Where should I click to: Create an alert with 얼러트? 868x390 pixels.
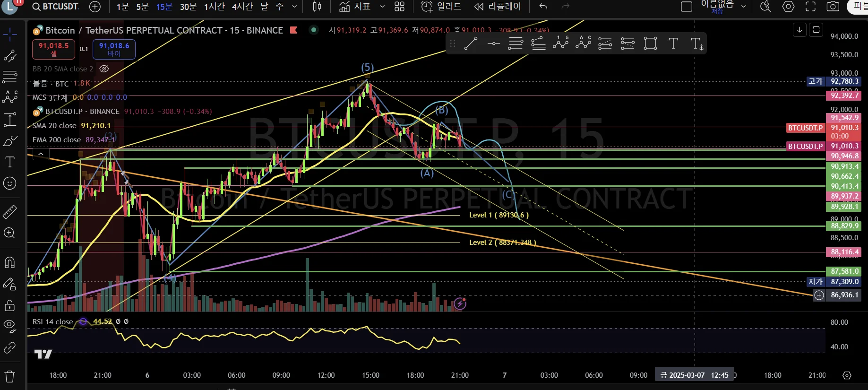(x=441, y=7)
